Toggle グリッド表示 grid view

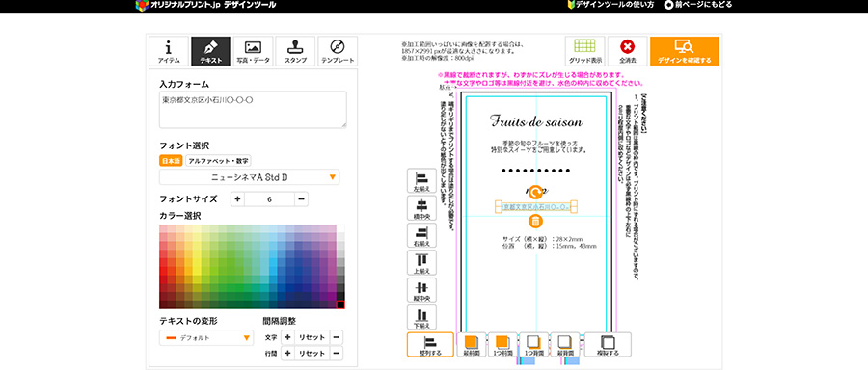click(x=585, y=51)
